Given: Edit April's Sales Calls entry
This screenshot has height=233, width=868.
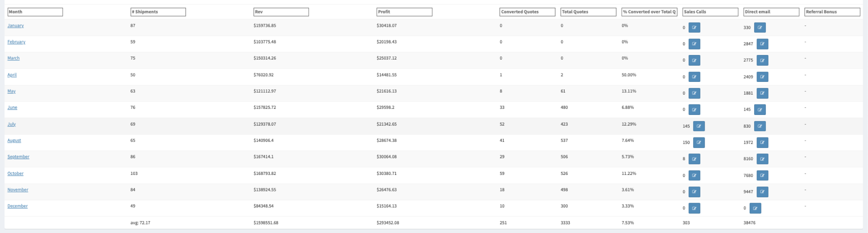Looking at the screenshot, I should pyautogui.click(x=694, y=77).
